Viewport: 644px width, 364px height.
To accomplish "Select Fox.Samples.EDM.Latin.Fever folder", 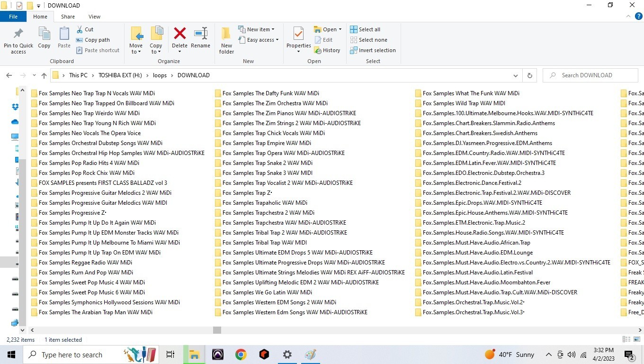I will [485, 163].
